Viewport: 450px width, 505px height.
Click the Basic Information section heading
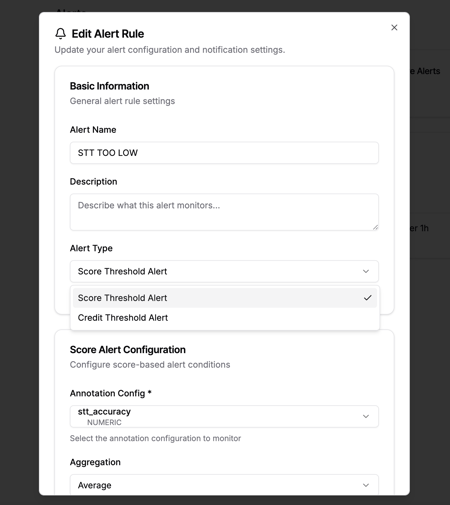coord(109,86)
